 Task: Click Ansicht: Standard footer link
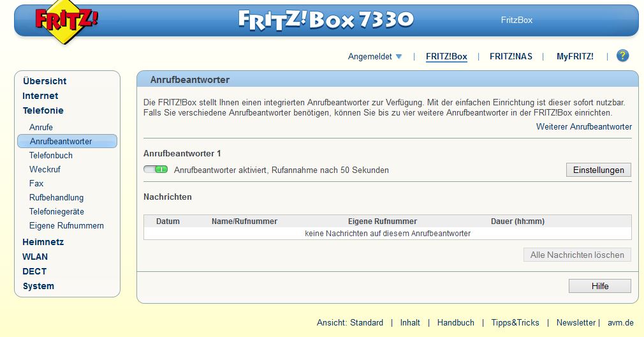350,322
